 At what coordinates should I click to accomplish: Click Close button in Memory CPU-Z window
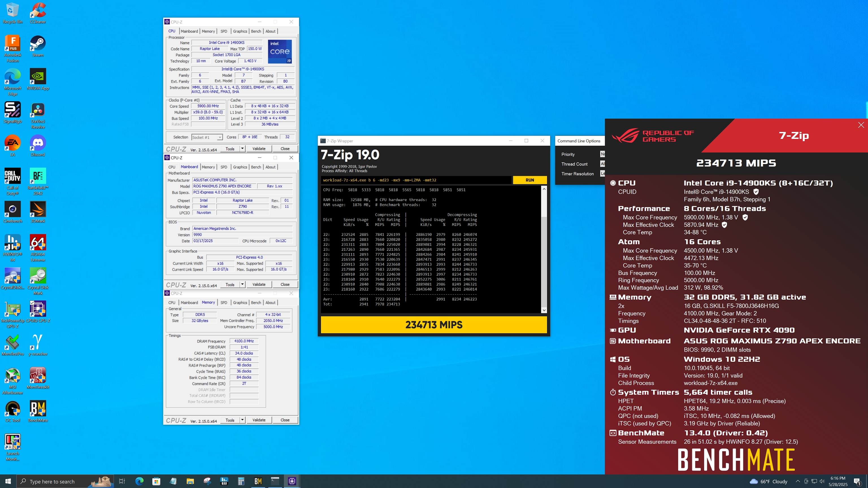click(x=285, y=420)
